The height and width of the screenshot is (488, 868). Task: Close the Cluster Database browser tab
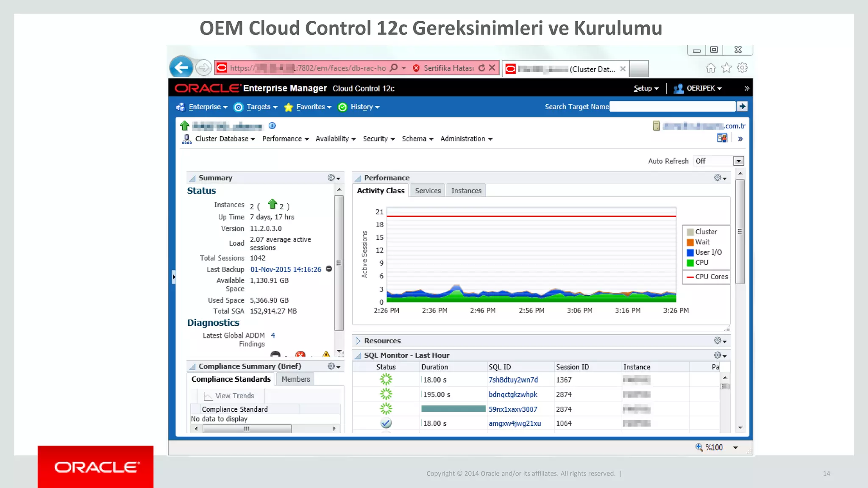(x=623, y=69)
